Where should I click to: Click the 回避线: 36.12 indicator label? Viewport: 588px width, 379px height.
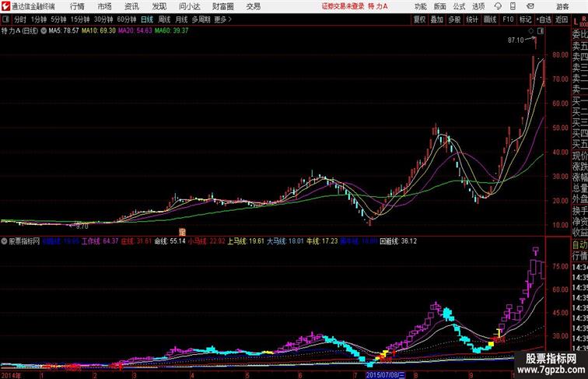pyautogui.click(x=398, y=241)
